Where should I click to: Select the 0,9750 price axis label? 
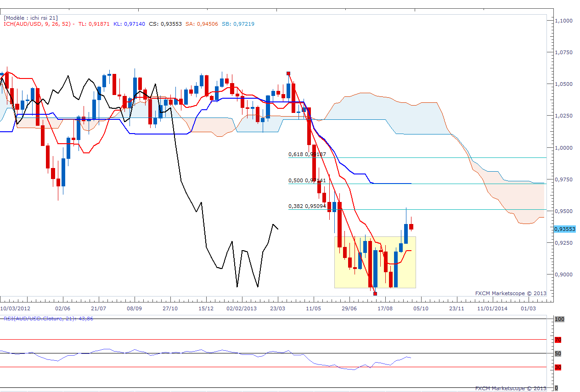pos(563,179)
